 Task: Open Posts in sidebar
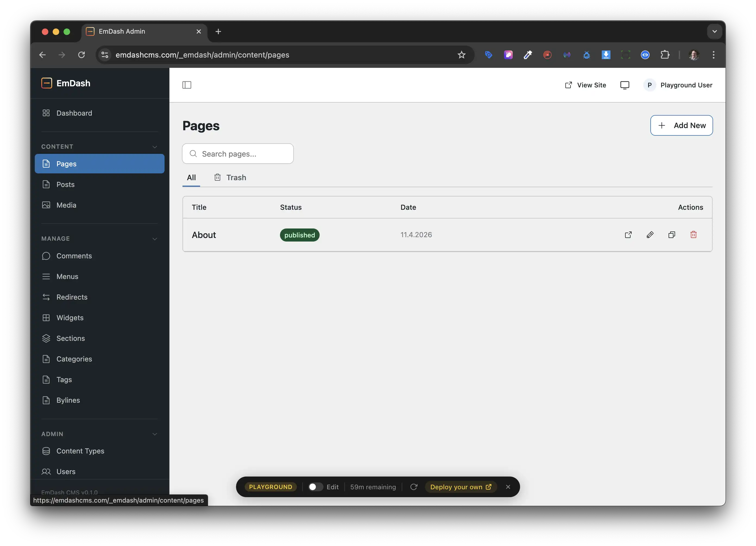click(99, 184)
